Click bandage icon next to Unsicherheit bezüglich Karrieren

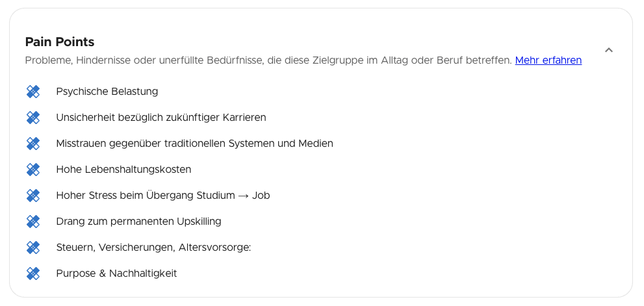(x=33, y=118)
